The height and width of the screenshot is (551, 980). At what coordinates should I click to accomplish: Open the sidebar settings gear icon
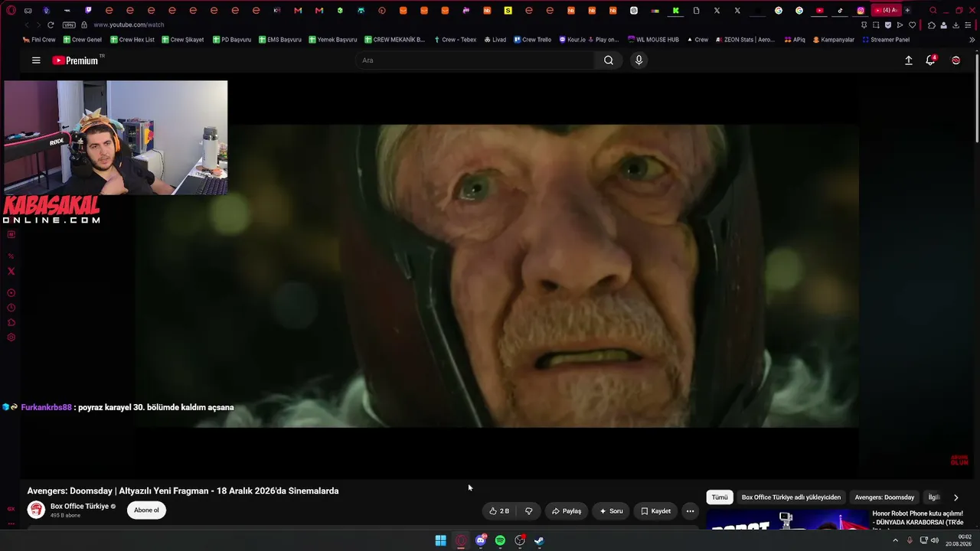coord(11,337)
